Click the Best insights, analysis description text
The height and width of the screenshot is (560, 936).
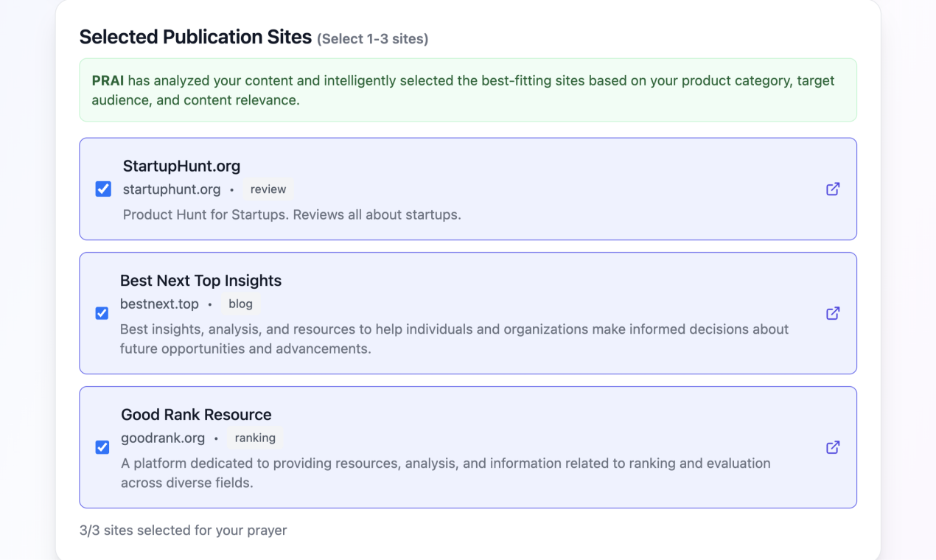point(454,339)
